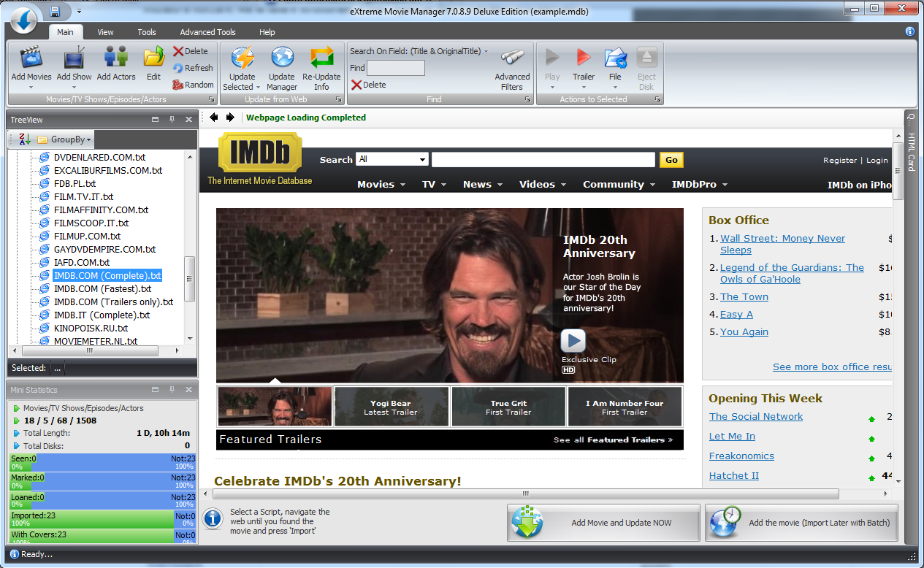The image size is (924, 568).
Task: Expand the File dropdown arrow
Action: (615, 88)
